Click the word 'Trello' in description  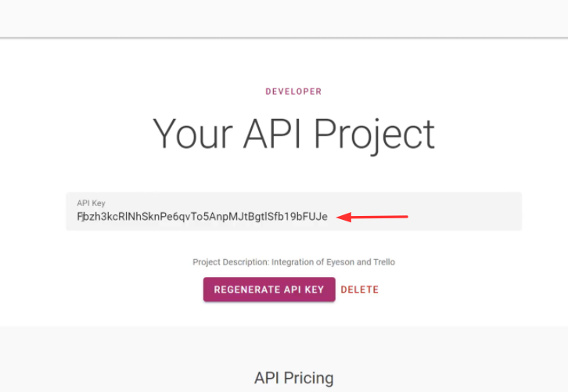coord(383,262)
